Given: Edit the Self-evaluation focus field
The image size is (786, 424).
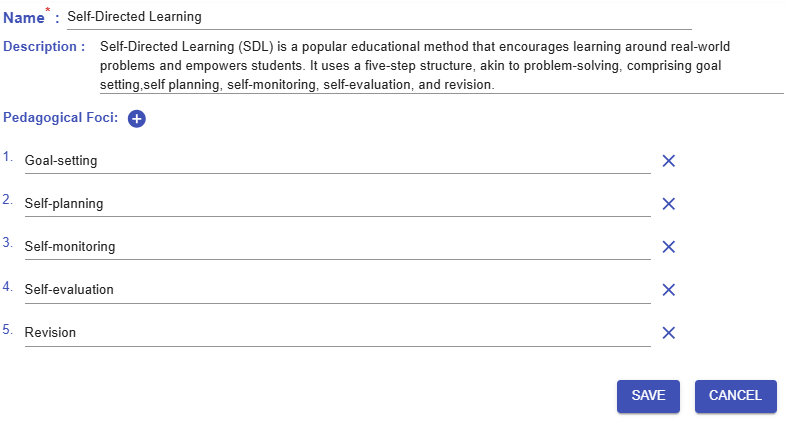Looking at the screenshot, I should click(x=337, y=290).
